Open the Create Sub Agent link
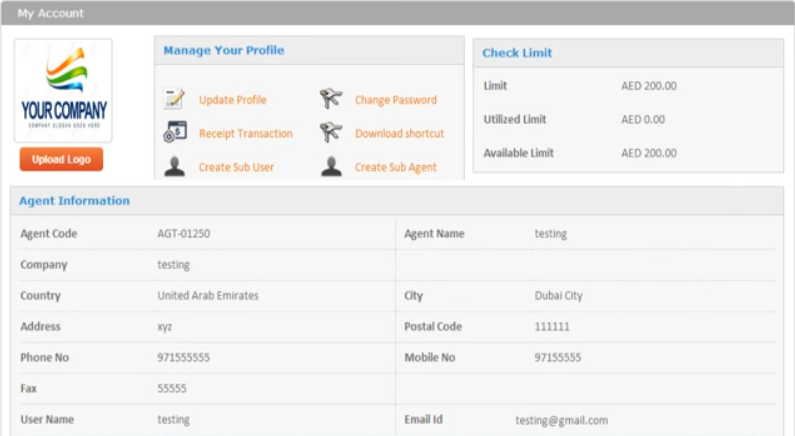This screenshot has width=795, height=436. 395,167
